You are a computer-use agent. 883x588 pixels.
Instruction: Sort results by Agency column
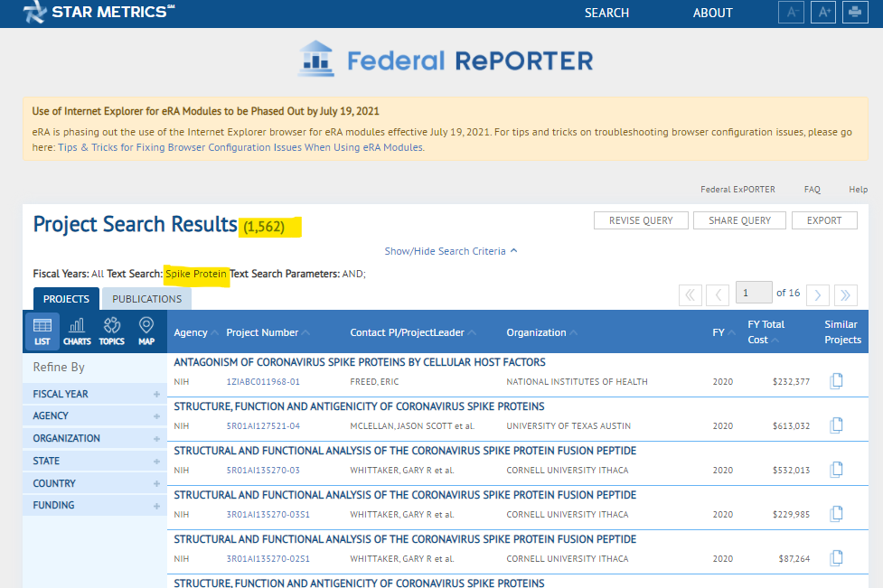coord(195,332)
